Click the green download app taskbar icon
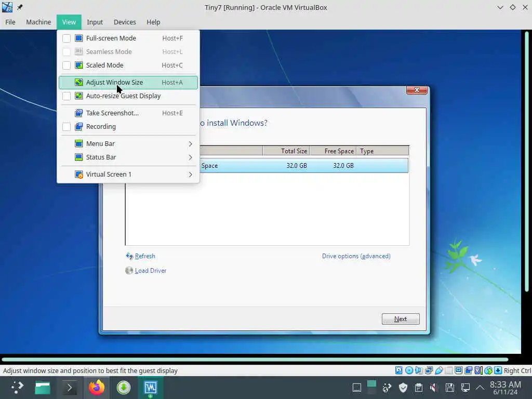Viewport: 532px width, 399px height. 124,388
